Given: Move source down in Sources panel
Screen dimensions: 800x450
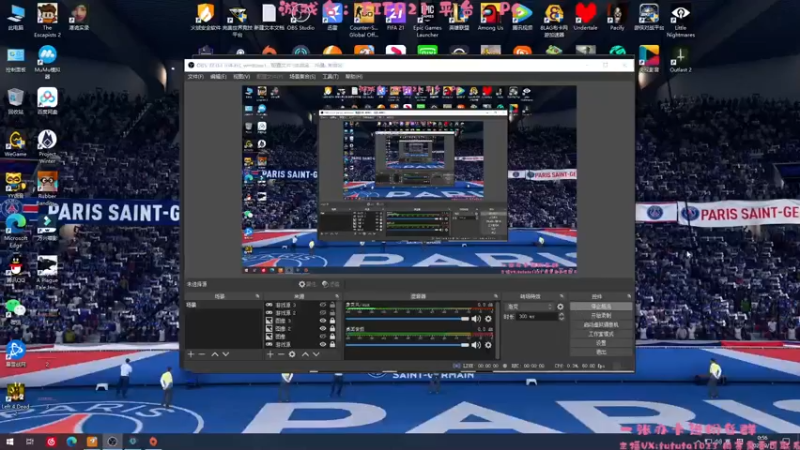Looking at the screenshot, I should (316, 354).
